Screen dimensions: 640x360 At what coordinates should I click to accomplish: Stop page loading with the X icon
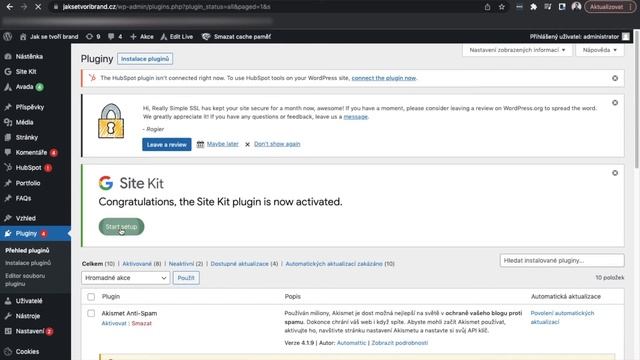tap(38, 7)
